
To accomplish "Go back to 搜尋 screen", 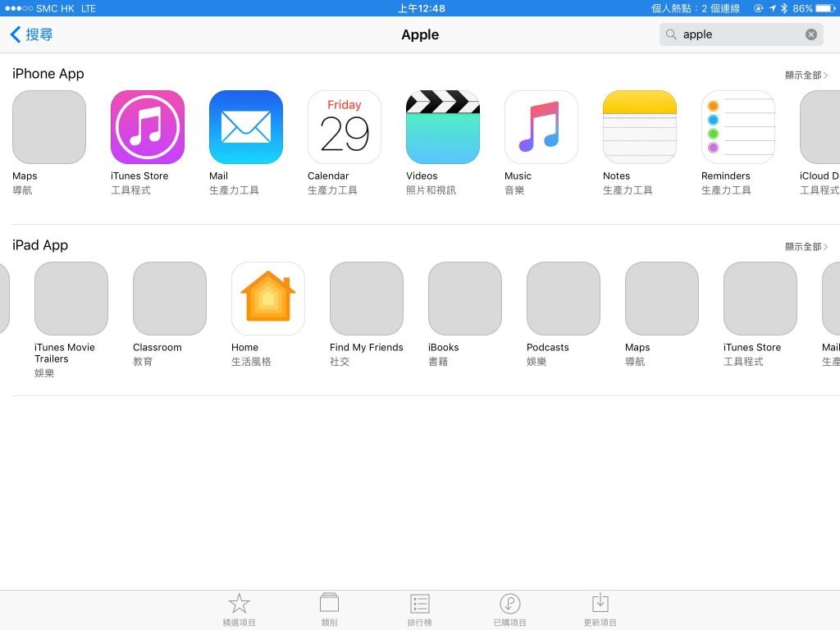I will point(32,34).
